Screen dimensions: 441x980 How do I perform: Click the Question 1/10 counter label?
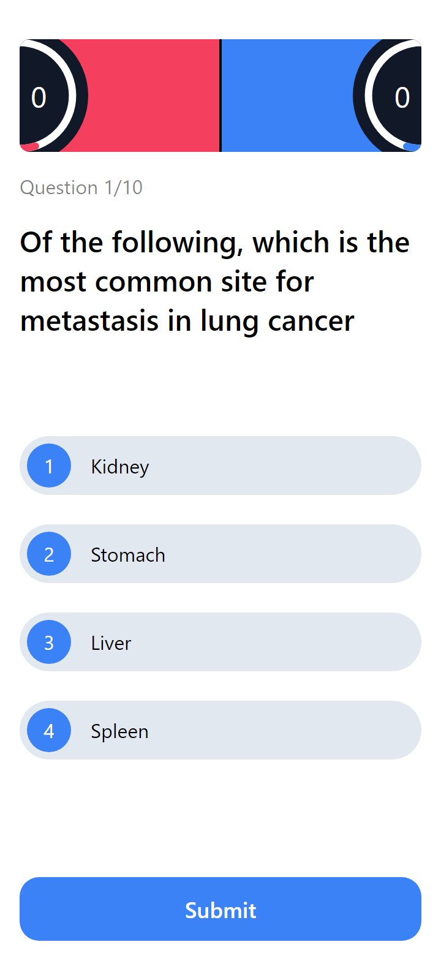(81, 187)
